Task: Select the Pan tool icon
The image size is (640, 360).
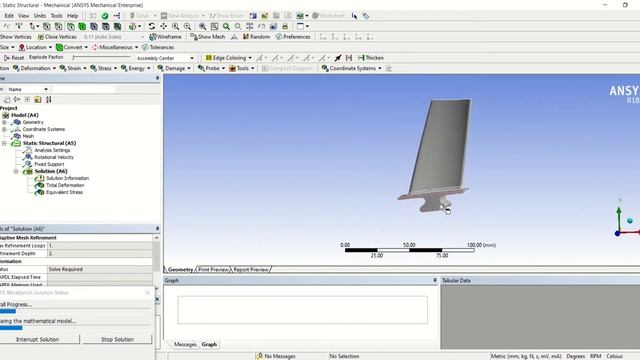Action: [x=163, y=26]
